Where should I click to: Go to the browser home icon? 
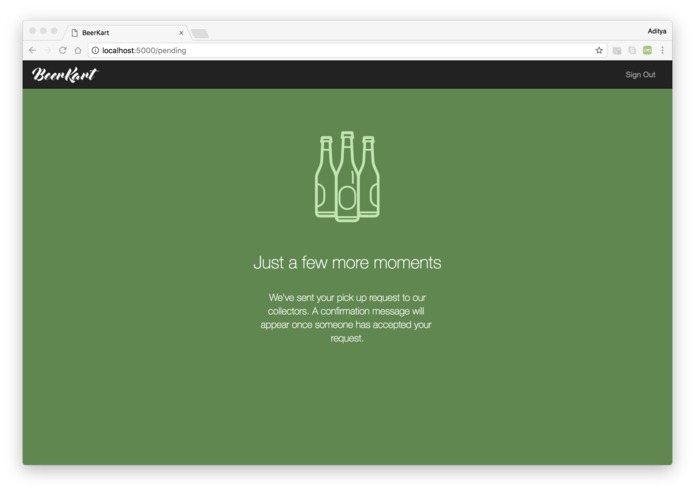(x=78, y=50)
